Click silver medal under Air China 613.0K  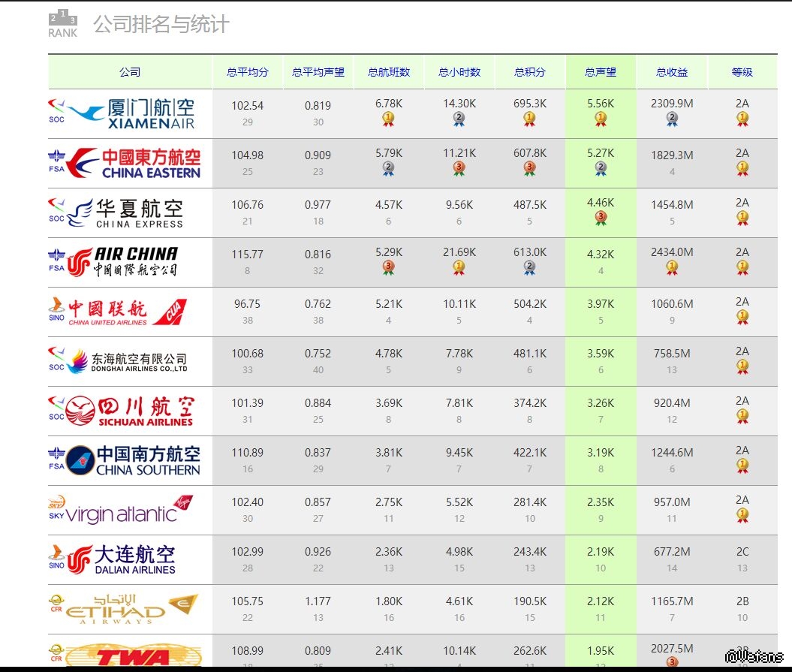(529, 268)
